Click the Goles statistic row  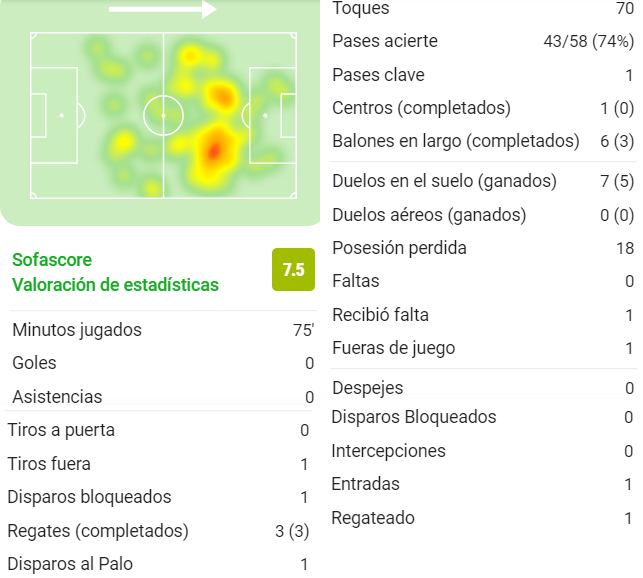point(163,363)
